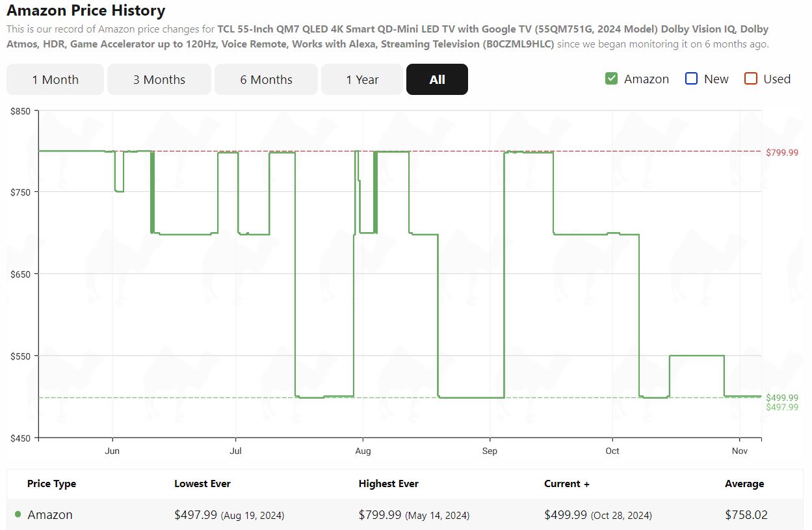Select the 3 Months range tab
This screenshot has height=530, width=812.
159,79
